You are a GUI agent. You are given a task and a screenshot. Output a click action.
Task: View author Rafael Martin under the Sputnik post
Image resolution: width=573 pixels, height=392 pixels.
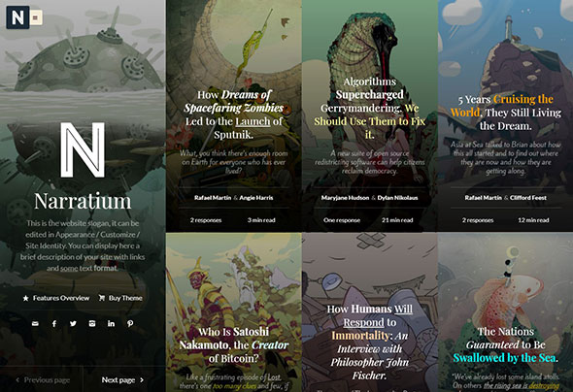[213, 198]
